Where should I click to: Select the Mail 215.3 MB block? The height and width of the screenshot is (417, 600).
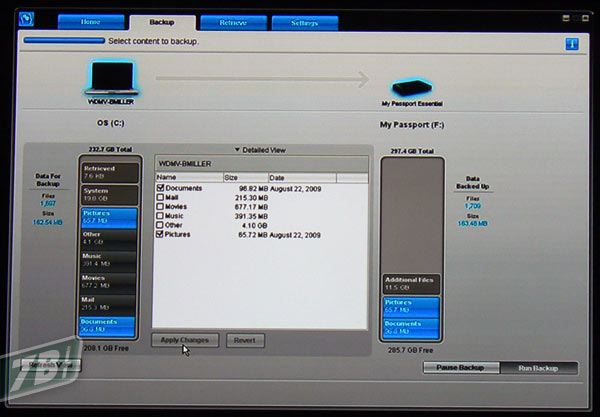click(107, 304)
